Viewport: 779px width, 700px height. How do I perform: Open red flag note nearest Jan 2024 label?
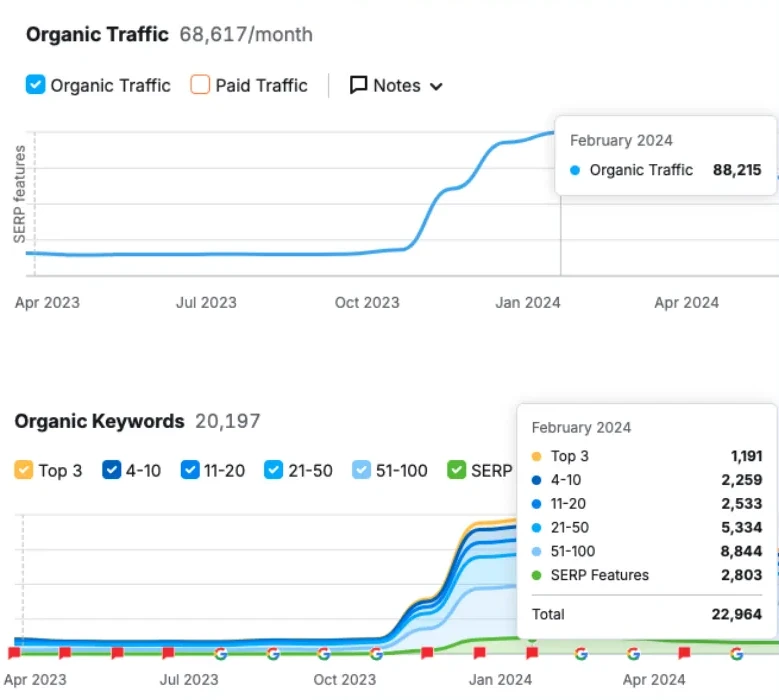click(x=479, y=652)
